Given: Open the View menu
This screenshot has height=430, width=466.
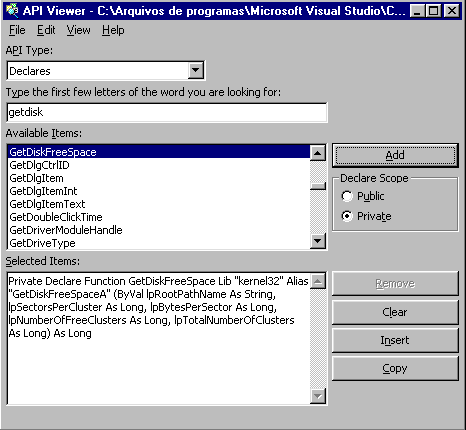Looking at the screenshot, I should point(78,30).
